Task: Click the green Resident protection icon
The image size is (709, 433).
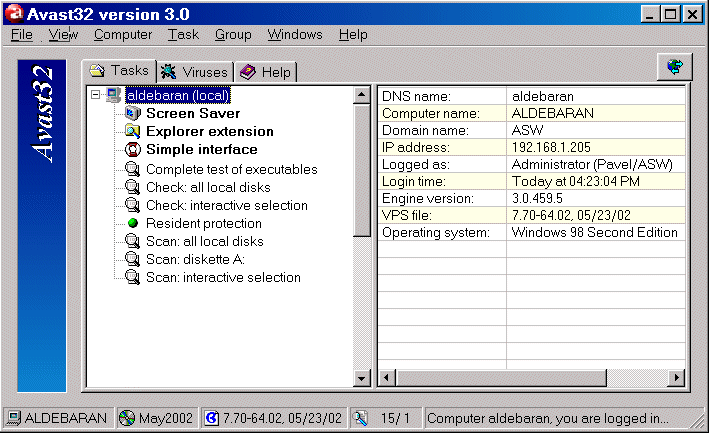Action: pyautogui.click(x=133, y=223)
